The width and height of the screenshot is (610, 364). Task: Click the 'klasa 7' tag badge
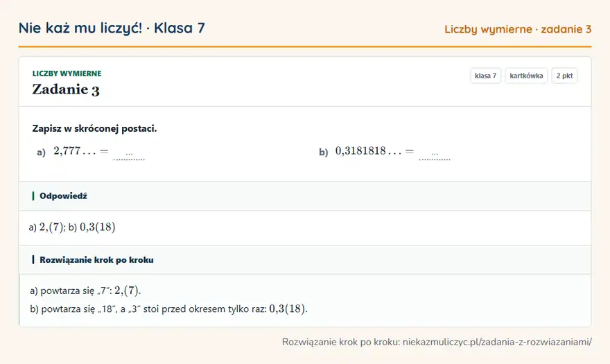(x=485, y=76)
